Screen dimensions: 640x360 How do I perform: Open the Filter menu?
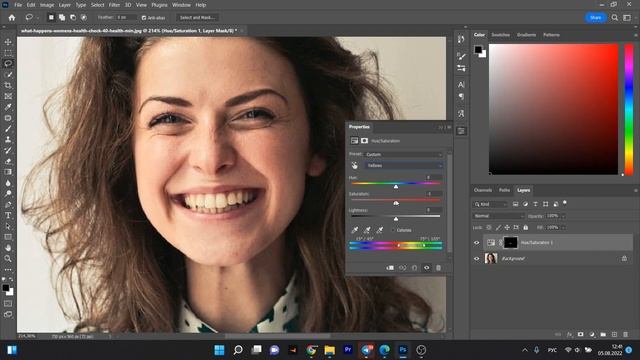[x=114, y=5]
